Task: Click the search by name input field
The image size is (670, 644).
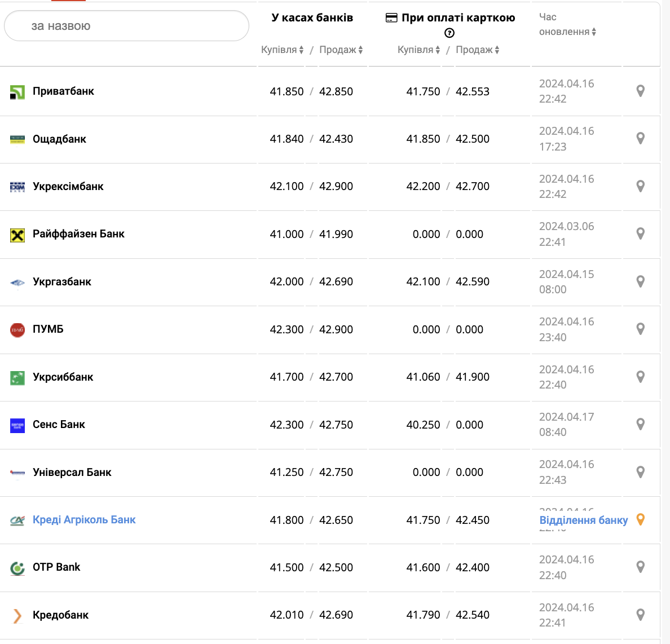Action: [126, 26]
